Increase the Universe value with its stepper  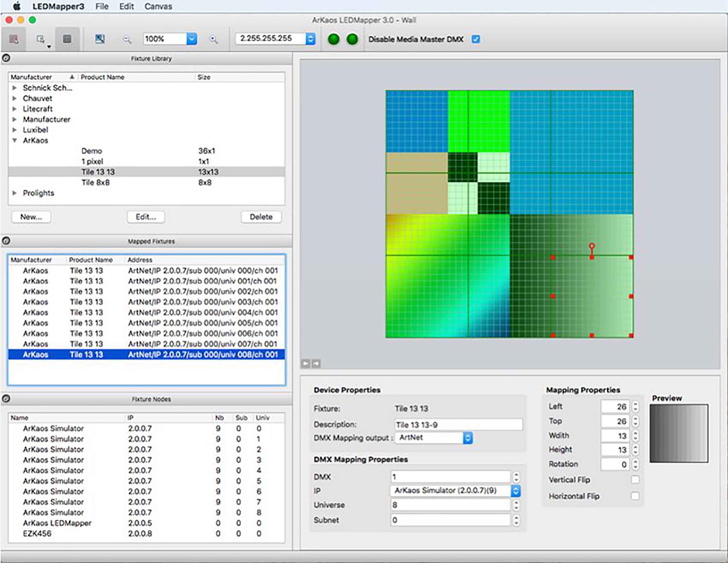[517, 503]
